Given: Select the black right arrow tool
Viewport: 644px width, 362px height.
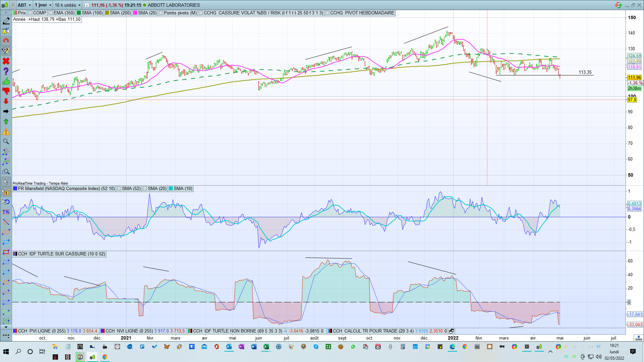Looking at the screenshot, I should (x=6, y=111).
